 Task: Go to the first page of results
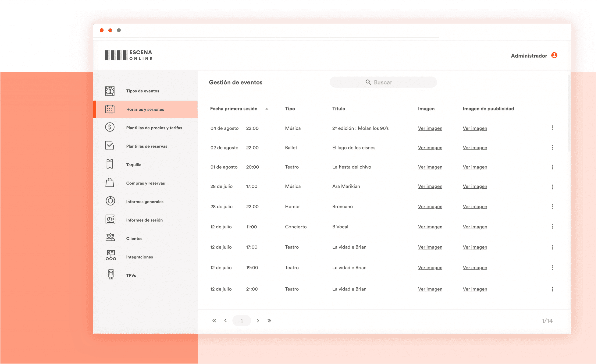click(214, 321)
